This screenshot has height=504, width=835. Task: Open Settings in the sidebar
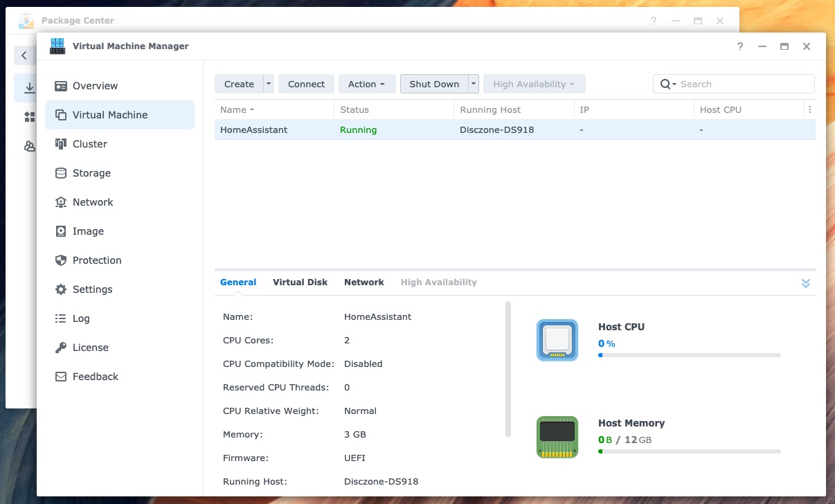tap(120, 289)
